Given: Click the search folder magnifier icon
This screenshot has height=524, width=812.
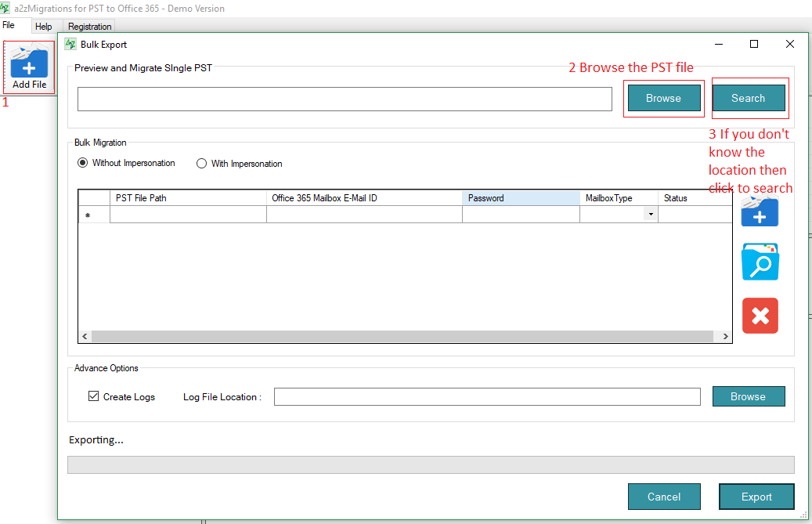Looking at the screenshot, I should click(760, 262).
